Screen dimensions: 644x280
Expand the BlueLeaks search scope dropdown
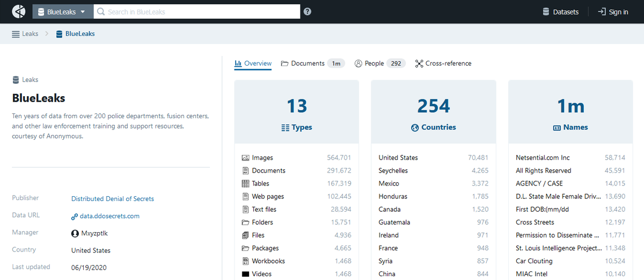pos(62,12)
